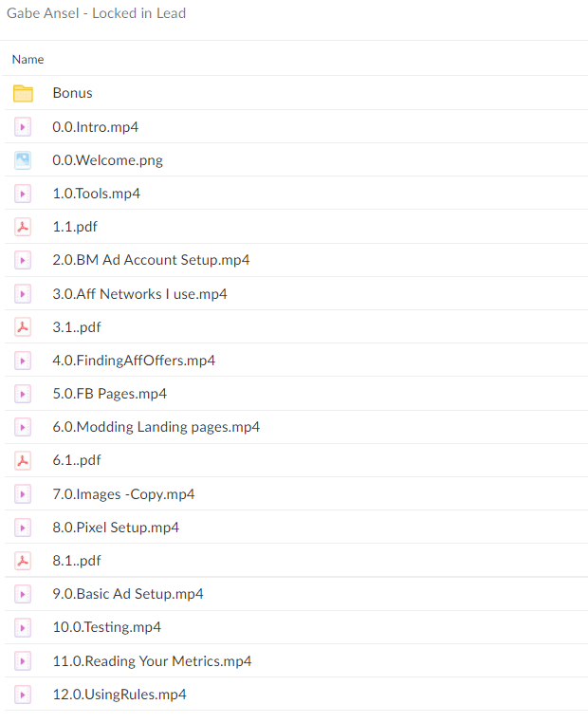Open file 8.0.Pixel Setup.mp4
The height and width of the screenshot is (723, 588).
click(x=116, y=528)
